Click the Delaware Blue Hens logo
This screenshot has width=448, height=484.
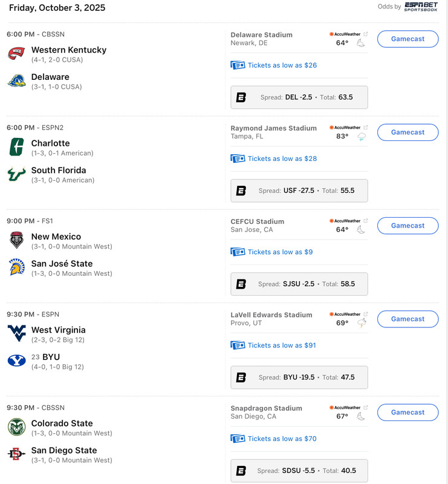16,81
